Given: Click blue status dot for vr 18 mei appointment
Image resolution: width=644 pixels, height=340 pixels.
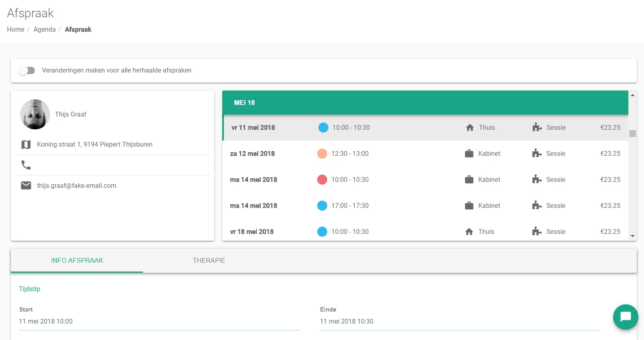Looking at the screenshot, I should point(322,232).
